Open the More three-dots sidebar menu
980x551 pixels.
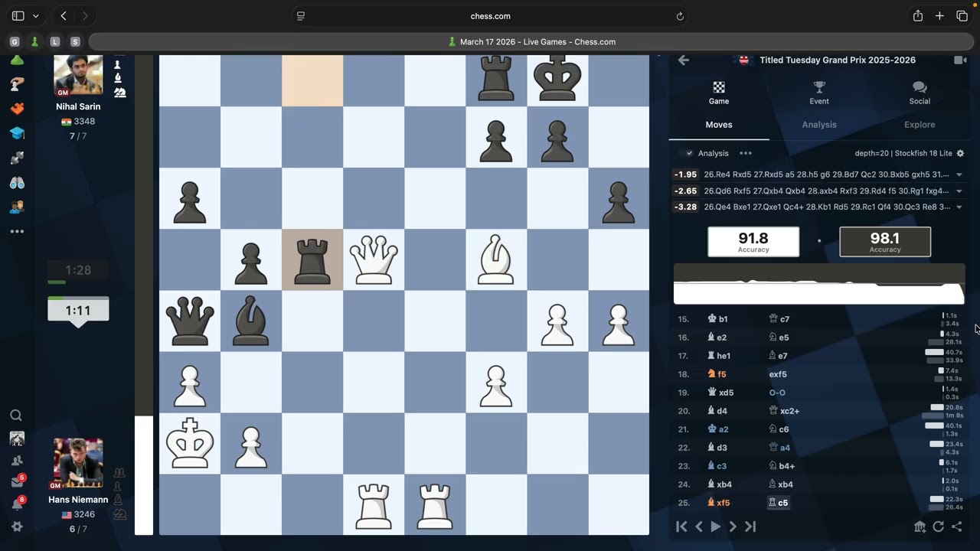(17, 231)
